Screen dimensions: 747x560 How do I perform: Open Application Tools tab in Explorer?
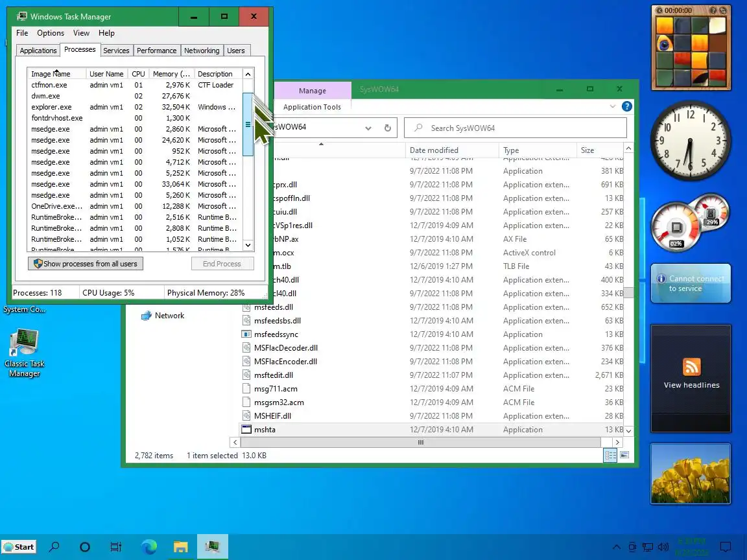coord(312,107)
